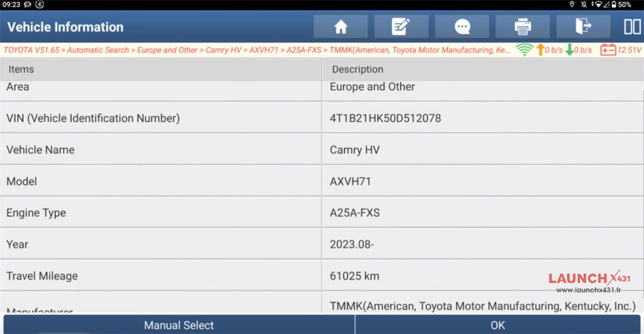Print the vehicle information report

(x=523, y=27)
